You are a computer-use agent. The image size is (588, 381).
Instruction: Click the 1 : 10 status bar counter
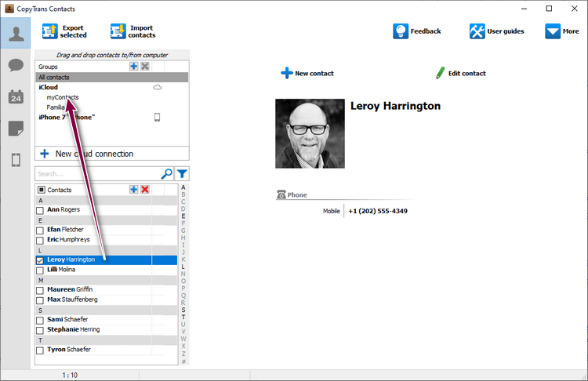coord(70,375)
